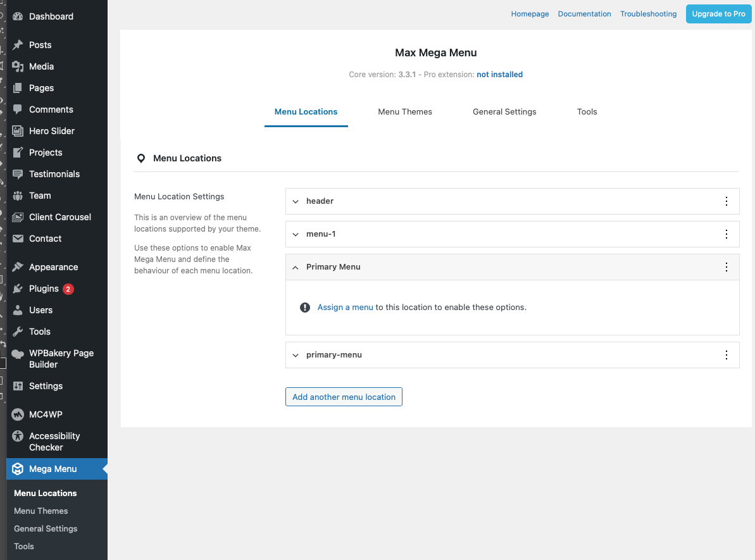The width and height of the screenshot is (755, 560).
Task: Open Menu Locations submenu in sidebar
Action: 46,493
